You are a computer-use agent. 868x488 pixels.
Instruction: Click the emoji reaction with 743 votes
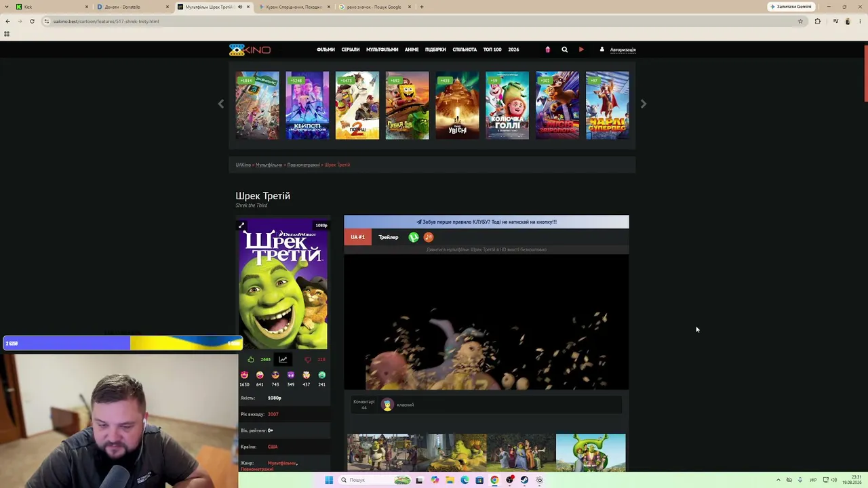(x=275, y=375)
